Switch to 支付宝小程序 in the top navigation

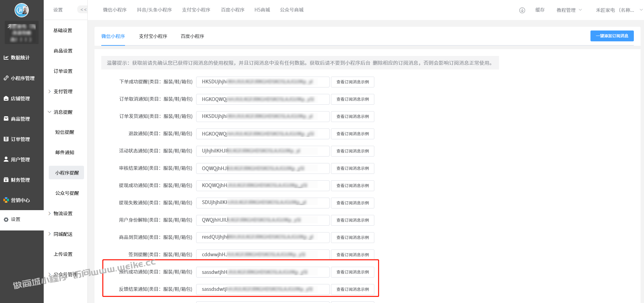point(196,10)
